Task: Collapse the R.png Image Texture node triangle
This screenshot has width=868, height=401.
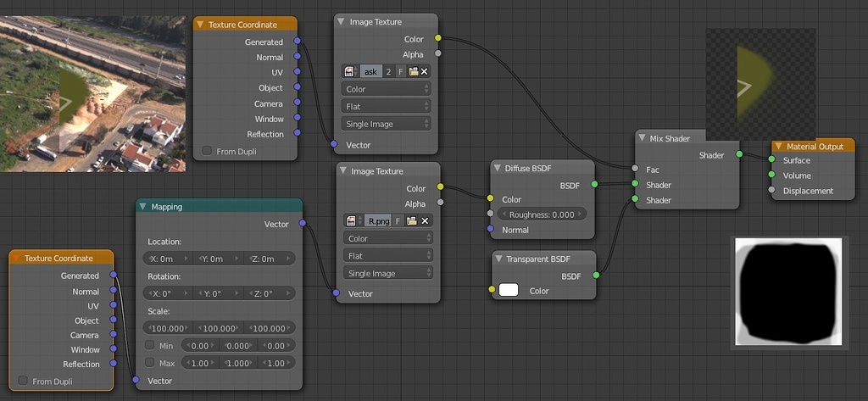Action: [342, 171]
